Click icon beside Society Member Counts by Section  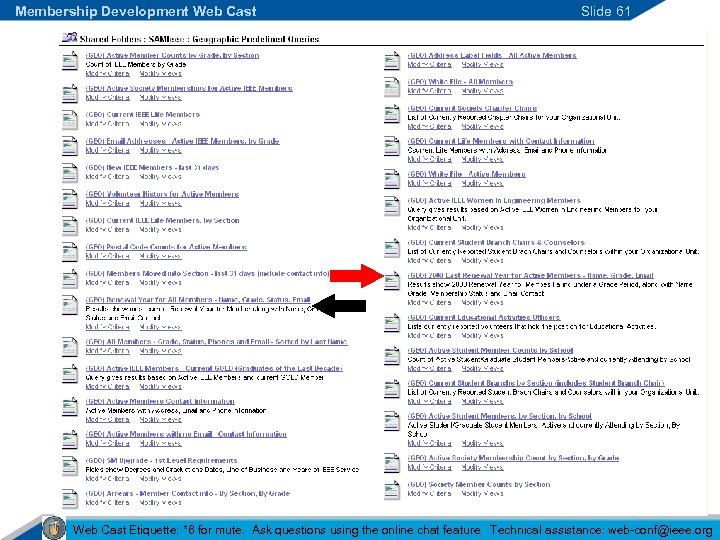(392, 489)
